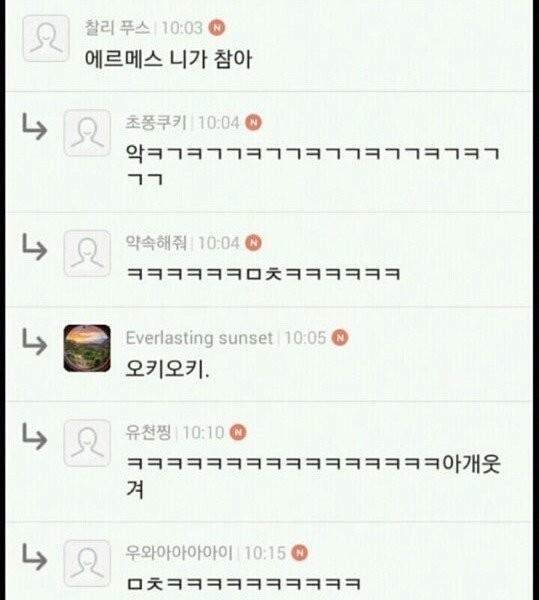Click the reply arrow before 초퐁쿠키's comment
The image size is (539, 600).
(34, 126)
